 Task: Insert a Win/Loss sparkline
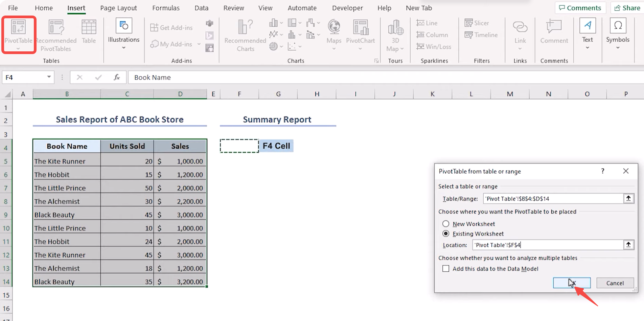coord(434,47)
